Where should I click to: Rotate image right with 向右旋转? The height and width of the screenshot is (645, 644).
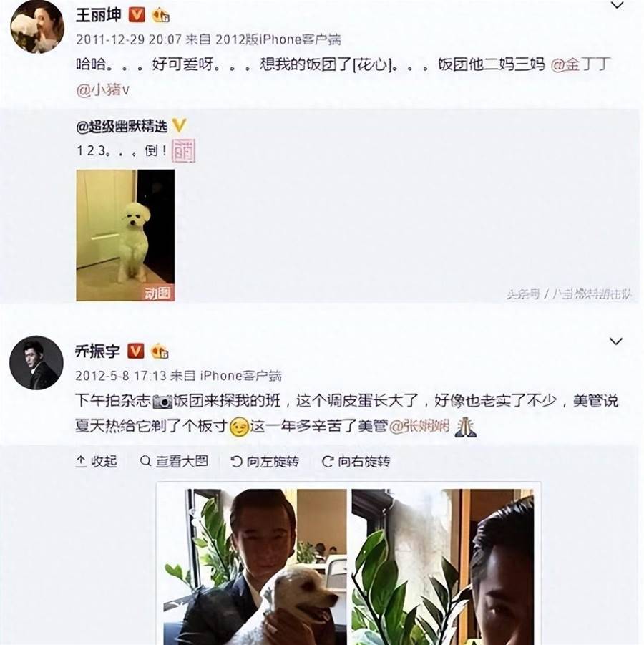click(x=356, y=462)
